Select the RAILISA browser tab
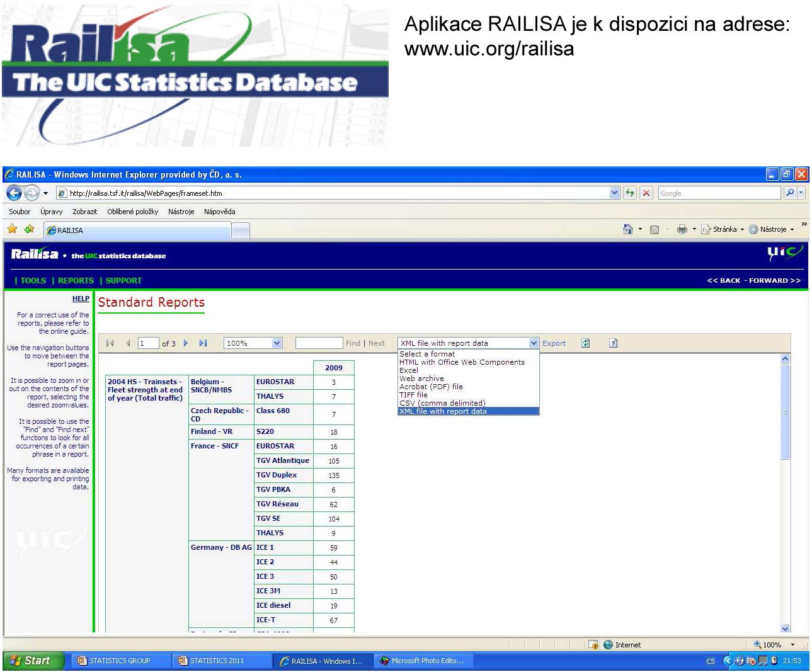Viewport: 812px width, 672px height. (x=137, y=231)
